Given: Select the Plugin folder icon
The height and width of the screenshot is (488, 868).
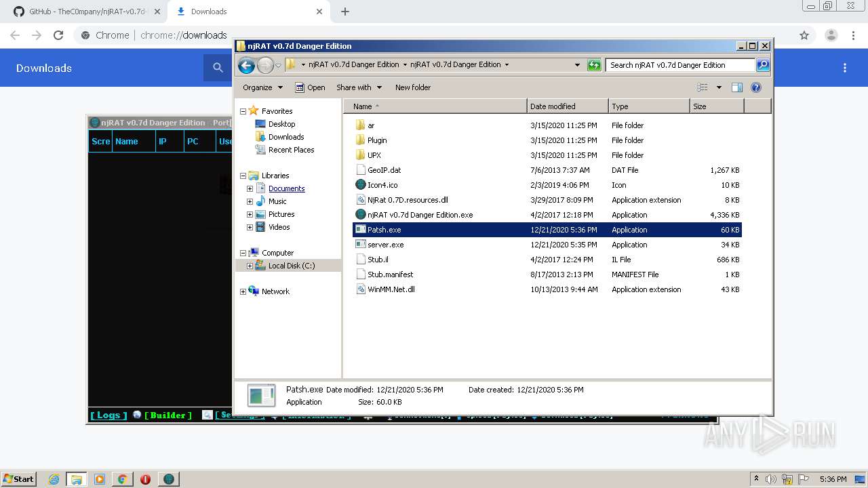Looking at the screenshot, I should click(x=361, y=140).
